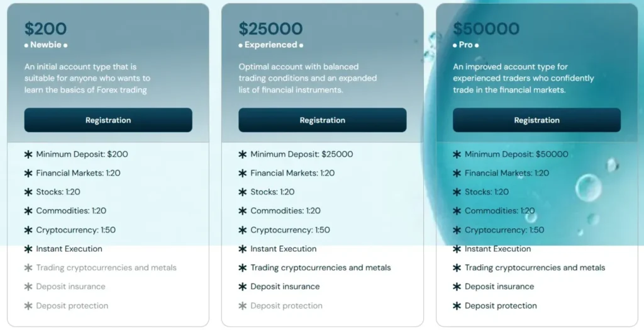
Task: Click asterisk icon beside Minimum Deposit: $50000
Action: click(x=457, y=154)
